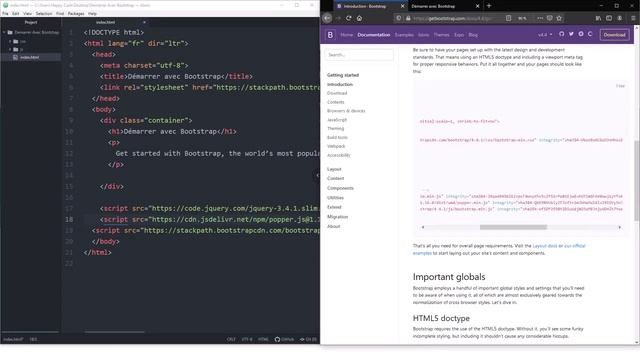Close the Introduction Bootstrap browser tab
This screenshot has width=640, height=360.
(402, 6)
